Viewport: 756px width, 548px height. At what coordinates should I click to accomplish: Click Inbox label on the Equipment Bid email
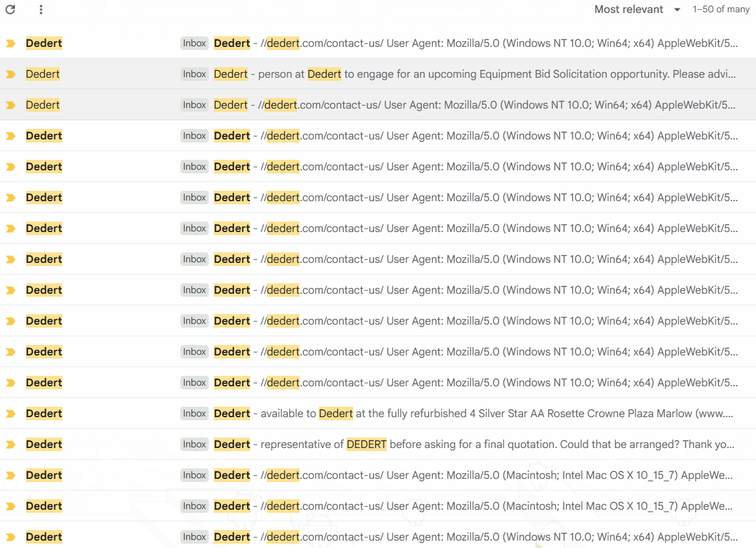[195, 74]
